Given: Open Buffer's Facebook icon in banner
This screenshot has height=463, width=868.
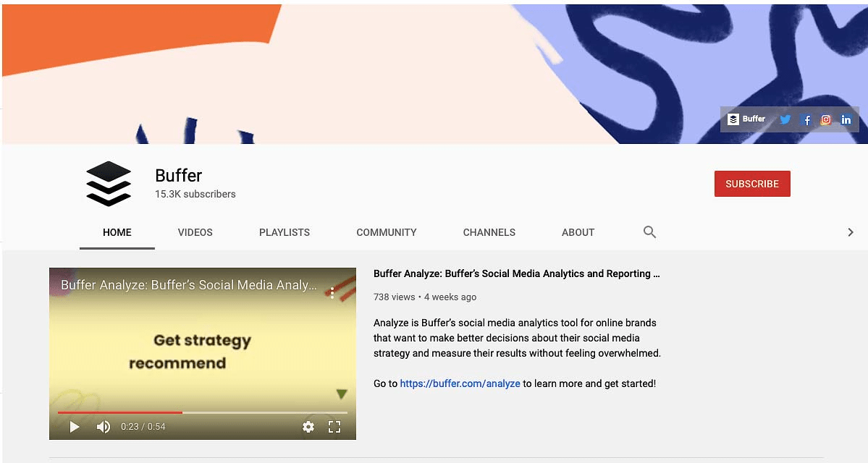Looking at the screenshot, I should point(805,119).
